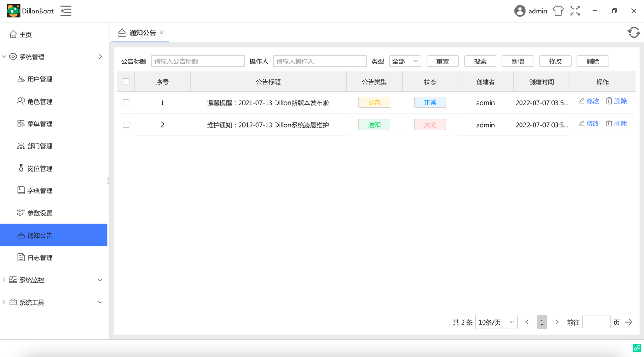Screen dimensions: 644x357
Task: Click the home icon beside 主页
Action: [13, 34]
